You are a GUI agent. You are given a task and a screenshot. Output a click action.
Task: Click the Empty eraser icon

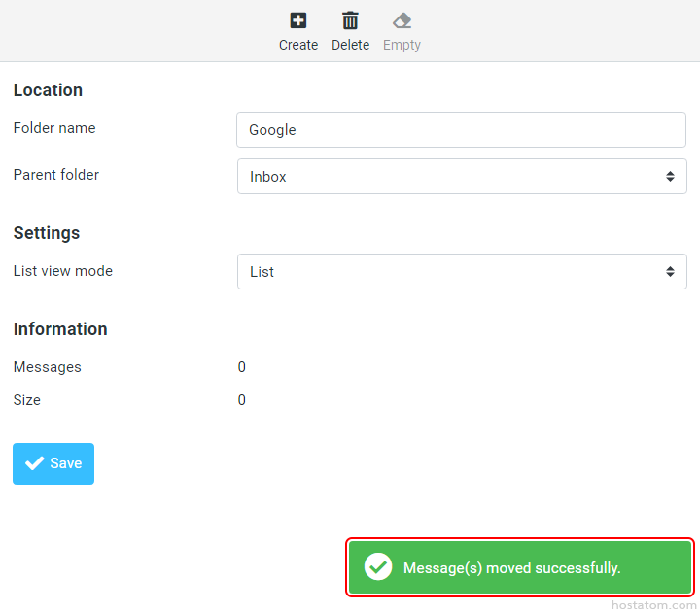click(x=402, y=20)
